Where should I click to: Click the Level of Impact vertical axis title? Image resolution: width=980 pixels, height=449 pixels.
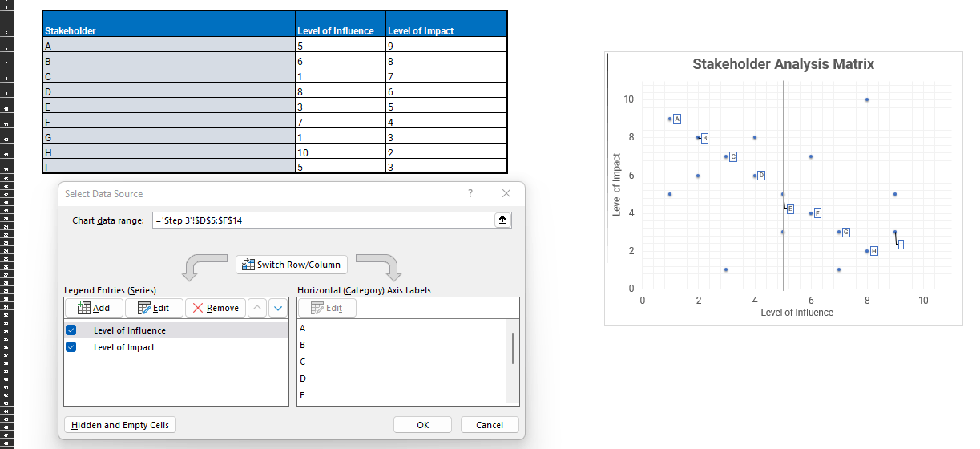[x=616, y=184]
